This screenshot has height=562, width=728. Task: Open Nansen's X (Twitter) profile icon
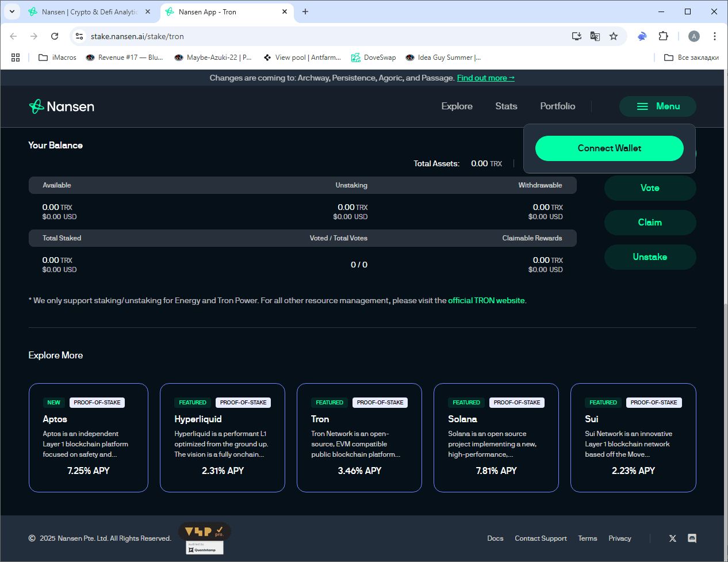tap(673, 538)
